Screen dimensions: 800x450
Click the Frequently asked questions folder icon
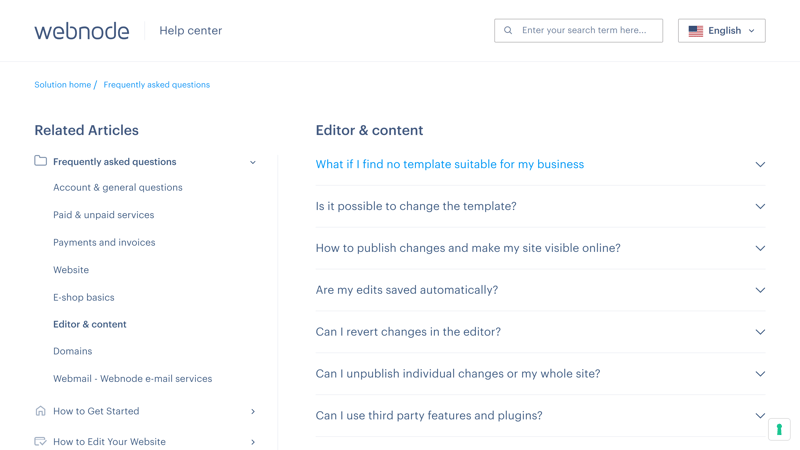(x=40, y=161)
